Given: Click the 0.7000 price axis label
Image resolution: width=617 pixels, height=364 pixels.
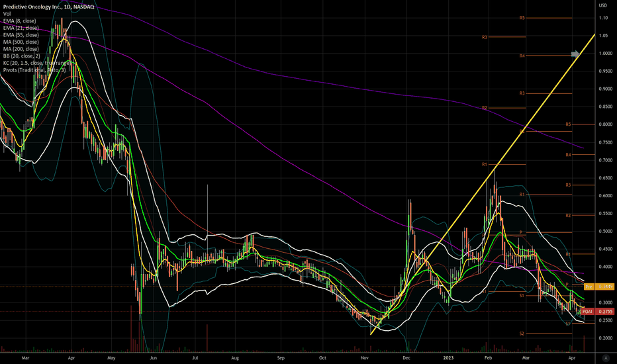Looking at the screenshot, I should pos(606,160).
